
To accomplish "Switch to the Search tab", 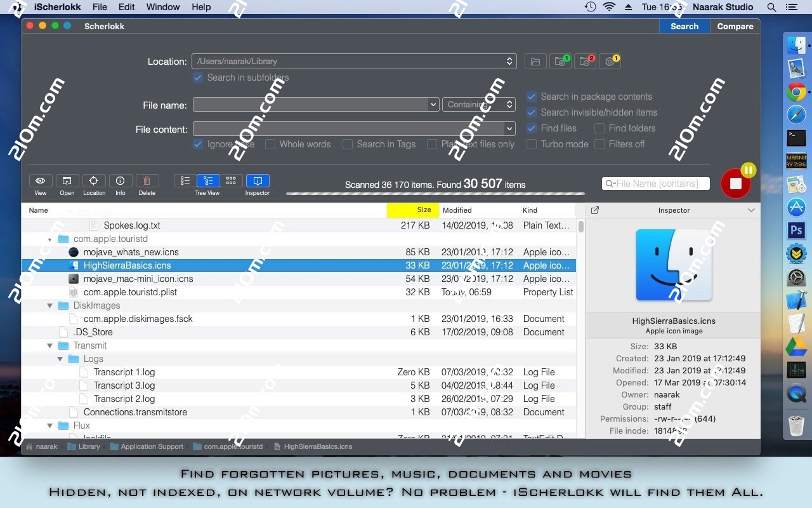I will [684, 26].
